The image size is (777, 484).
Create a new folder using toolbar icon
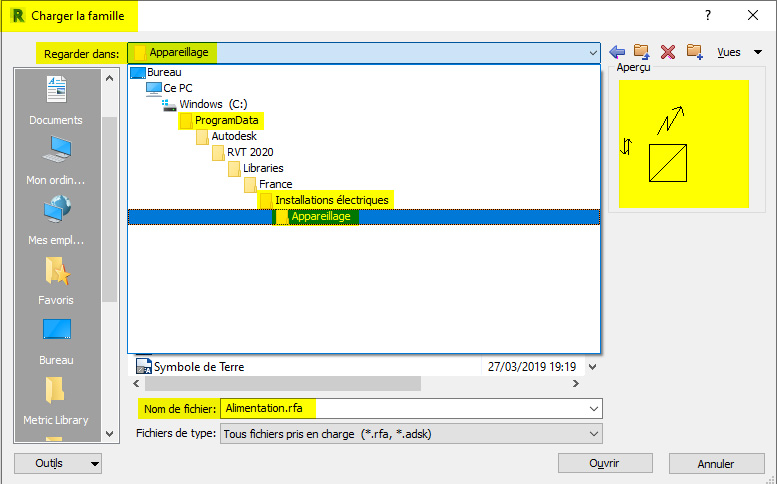tap(695, 52)
